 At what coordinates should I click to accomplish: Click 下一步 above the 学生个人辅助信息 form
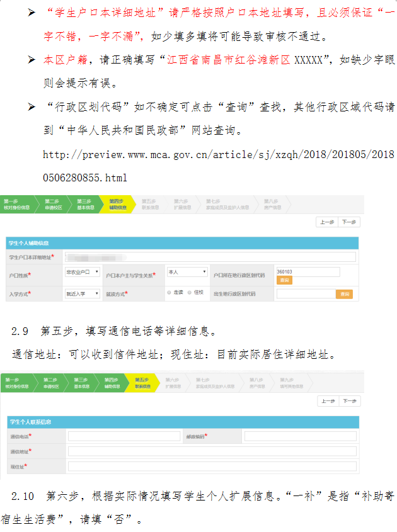pyautogui.click(x=348, y=222)
